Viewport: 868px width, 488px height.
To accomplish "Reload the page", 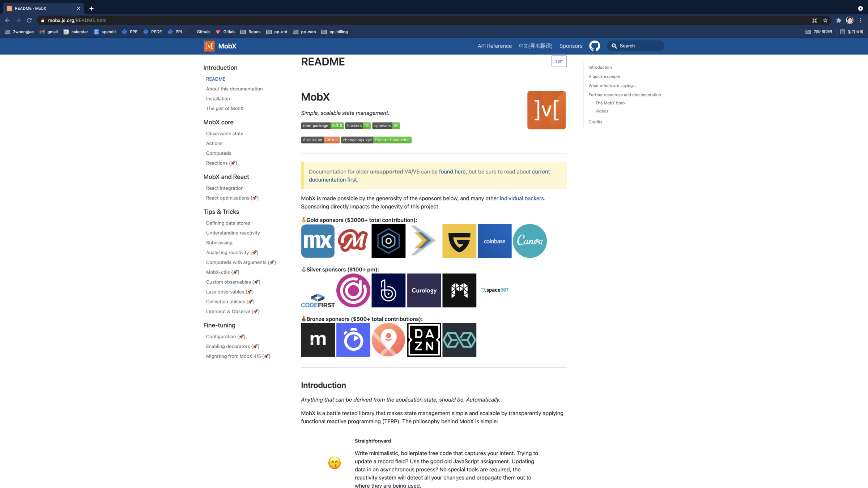I will [x=29, y=20].
